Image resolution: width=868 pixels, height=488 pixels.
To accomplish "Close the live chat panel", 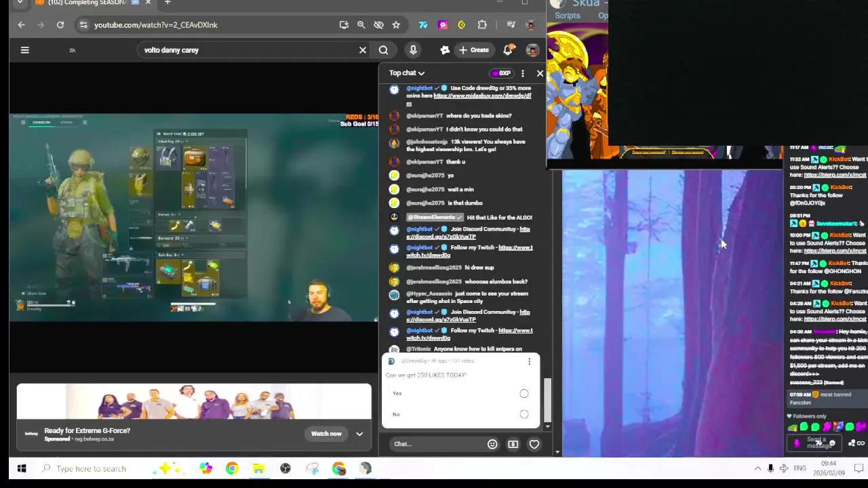I will [x=540, y=73].
